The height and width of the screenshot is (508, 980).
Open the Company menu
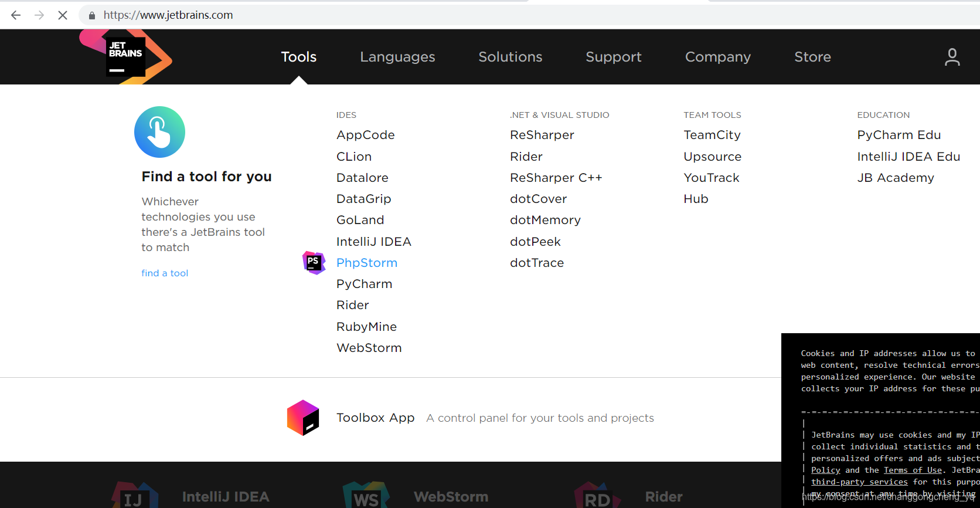(x=718, y=57)
